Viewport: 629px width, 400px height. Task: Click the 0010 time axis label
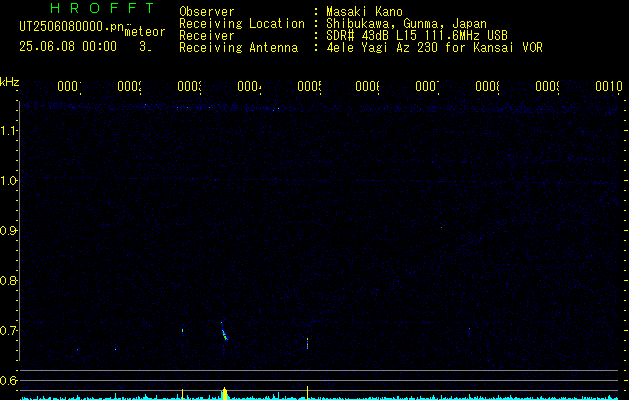point(609,86)
